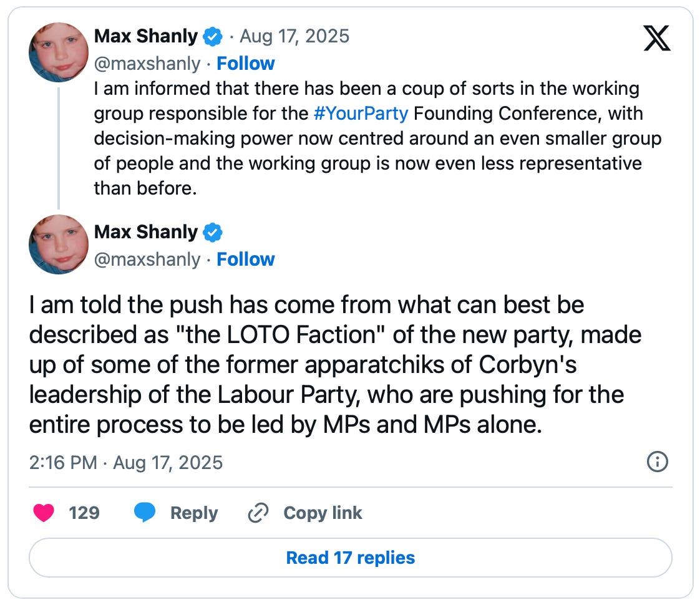Click verified badge on second Max Shanly
The height and width of the screenshot is (605, 700).
tap(213, 232)
